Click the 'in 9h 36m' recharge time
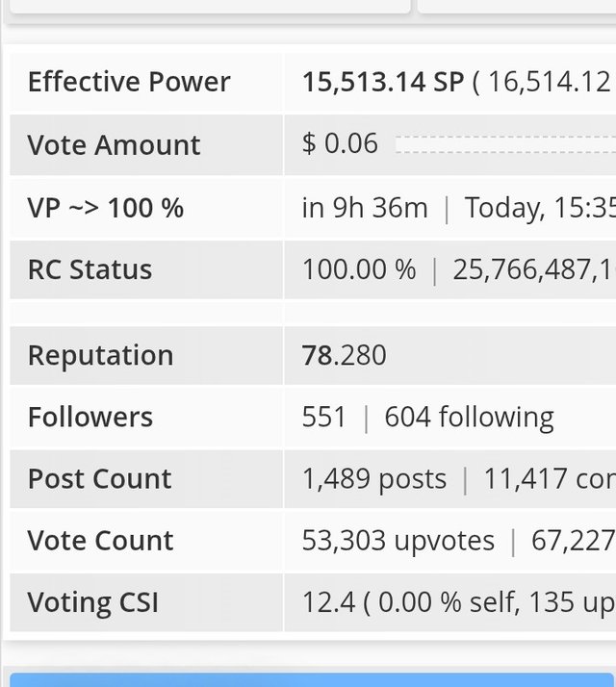The height and width of the screenshot is (687, 616). [365, 208]
